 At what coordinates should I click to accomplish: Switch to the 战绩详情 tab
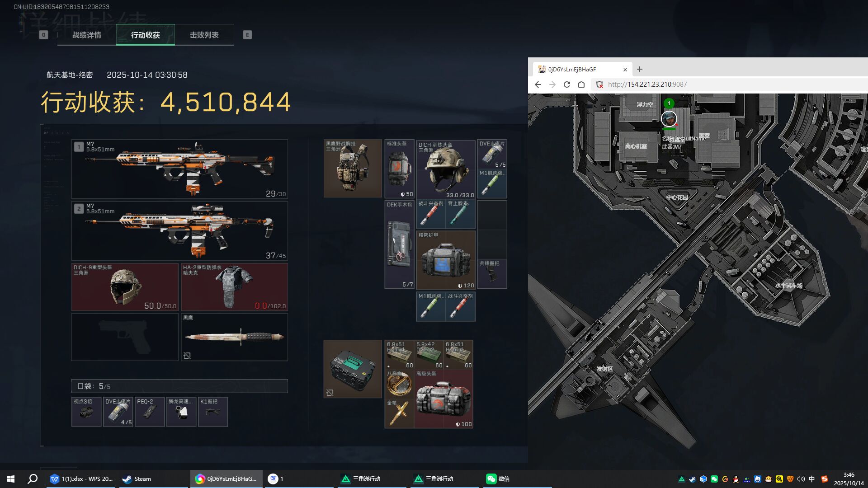tap(87, 35)
